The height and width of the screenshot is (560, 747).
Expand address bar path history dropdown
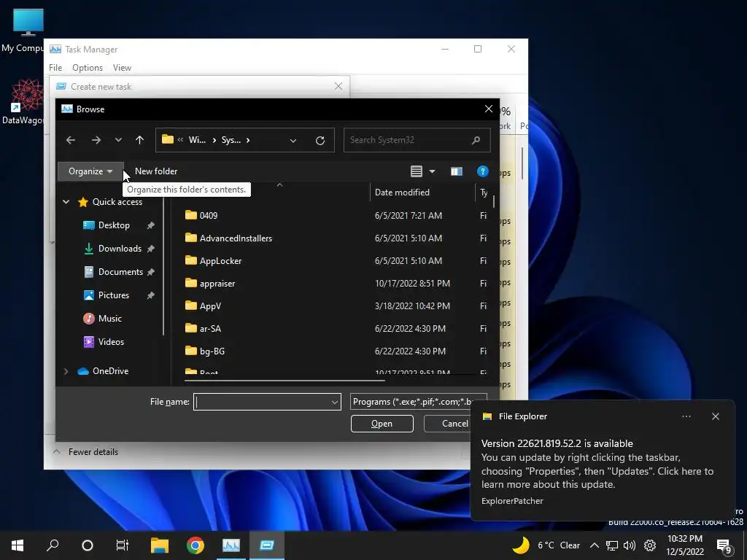pyautogui.click(x=293, y=141)
